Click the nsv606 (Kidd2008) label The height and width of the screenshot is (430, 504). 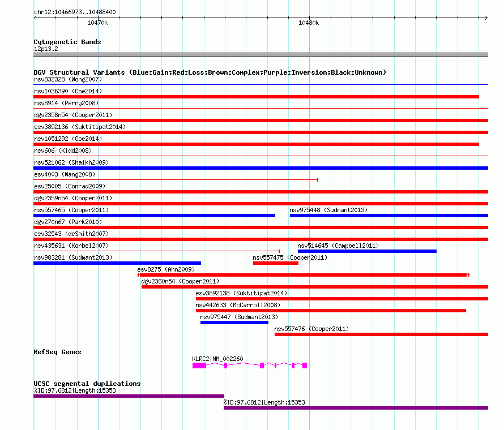coord(63,150)
